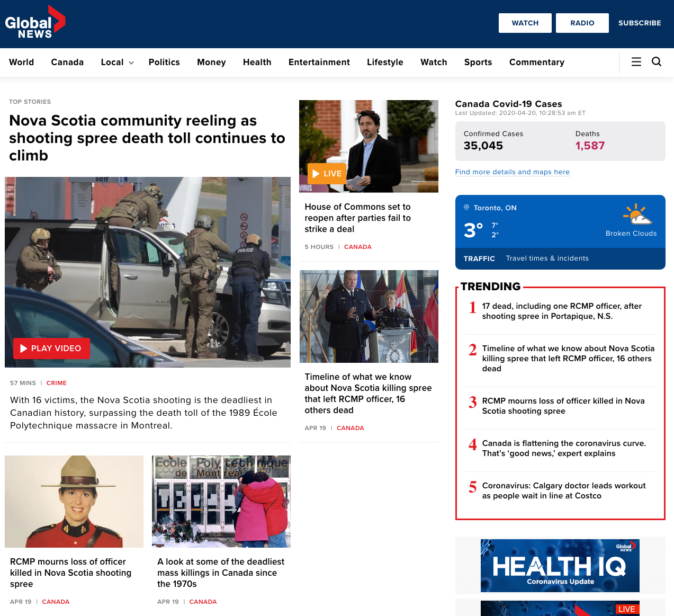Click the CRIME category tag
Viewport: 674px width, 616px height.
click(56, 383)
